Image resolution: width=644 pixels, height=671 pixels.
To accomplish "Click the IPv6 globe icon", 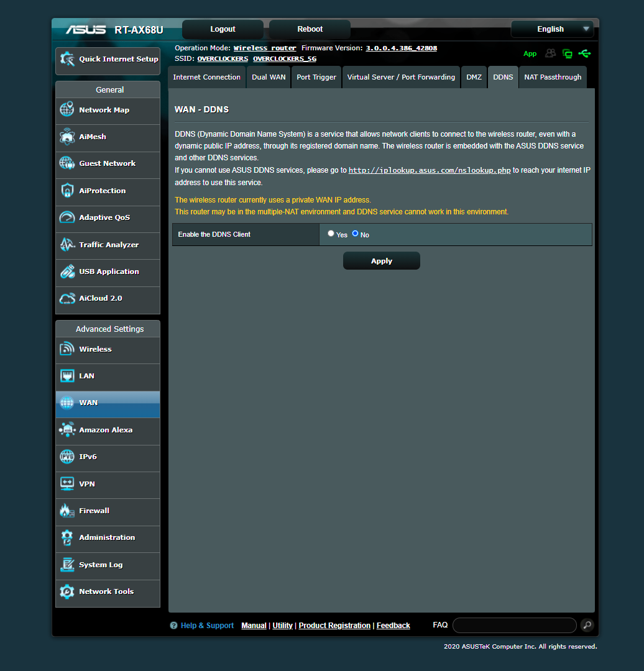I will (x=67, y=457).
